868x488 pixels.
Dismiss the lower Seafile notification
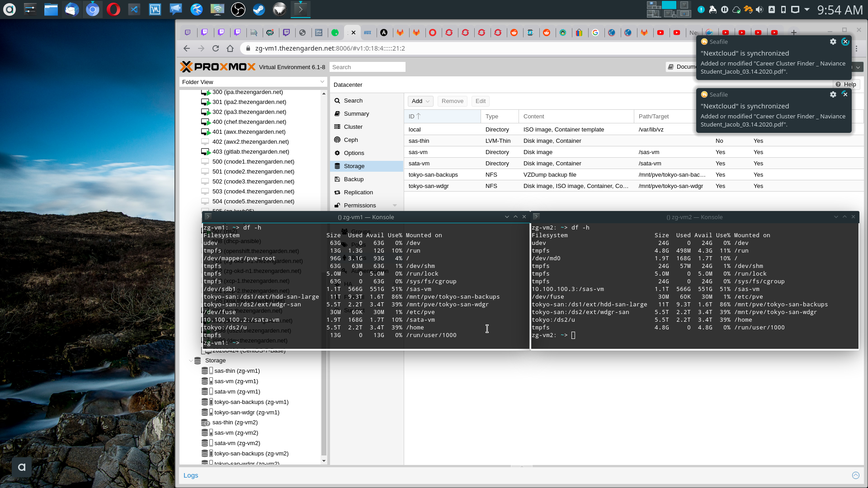845,94
